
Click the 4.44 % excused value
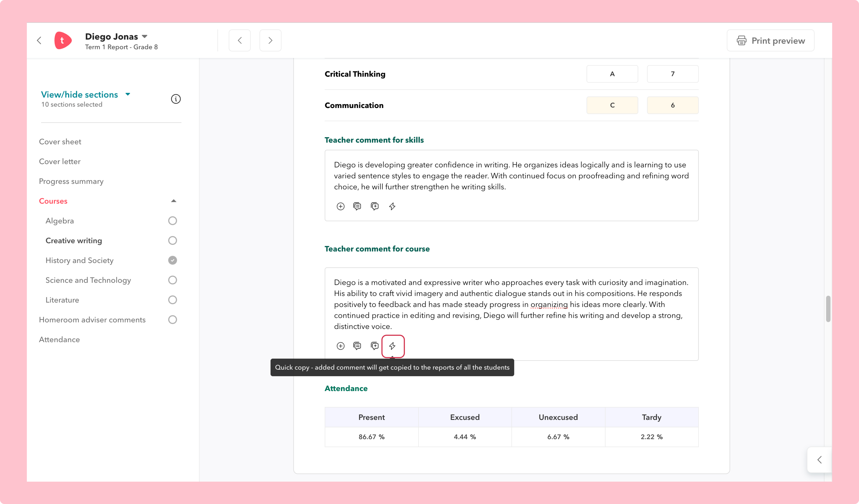[465, 437]
